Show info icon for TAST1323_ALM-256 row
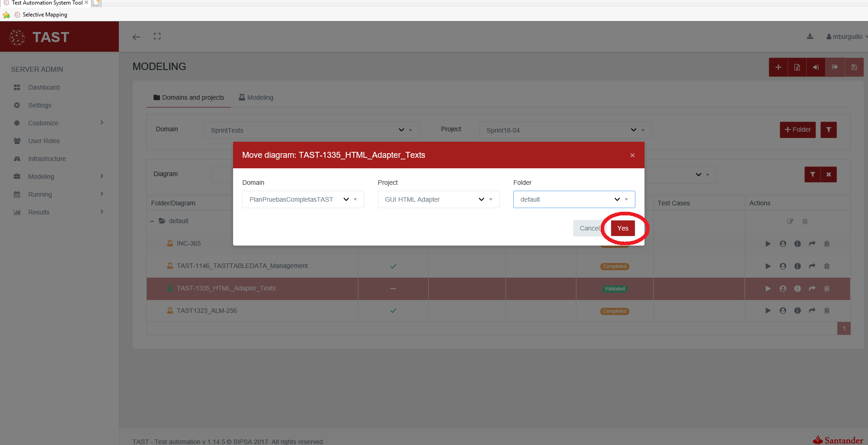 pos(797,311)
